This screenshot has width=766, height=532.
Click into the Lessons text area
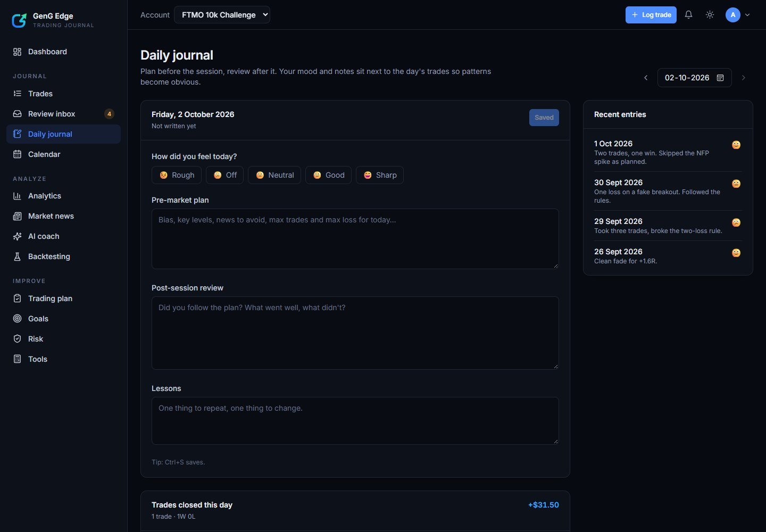click(355, 421)
